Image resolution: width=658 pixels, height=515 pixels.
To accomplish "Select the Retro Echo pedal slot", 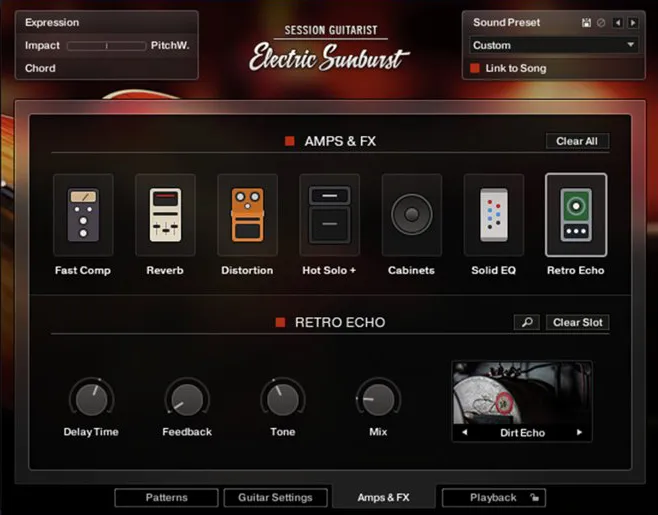I will point(576,215).
